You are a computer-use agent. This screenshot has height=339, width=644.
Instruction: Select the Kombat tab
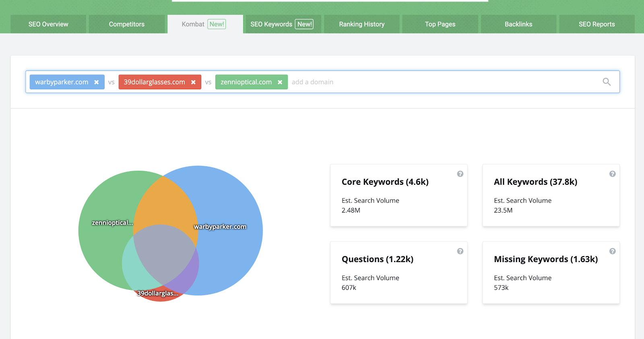pyautogui.click(x=205, y=24)
